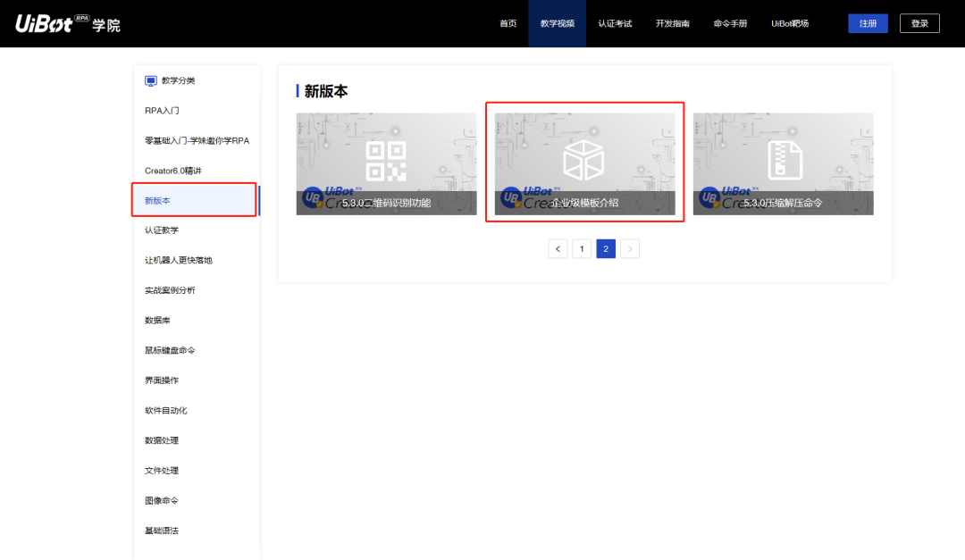Click the 注册 button
The height and width of the screenshot is (560, 965).
click(x=868, y=23)
